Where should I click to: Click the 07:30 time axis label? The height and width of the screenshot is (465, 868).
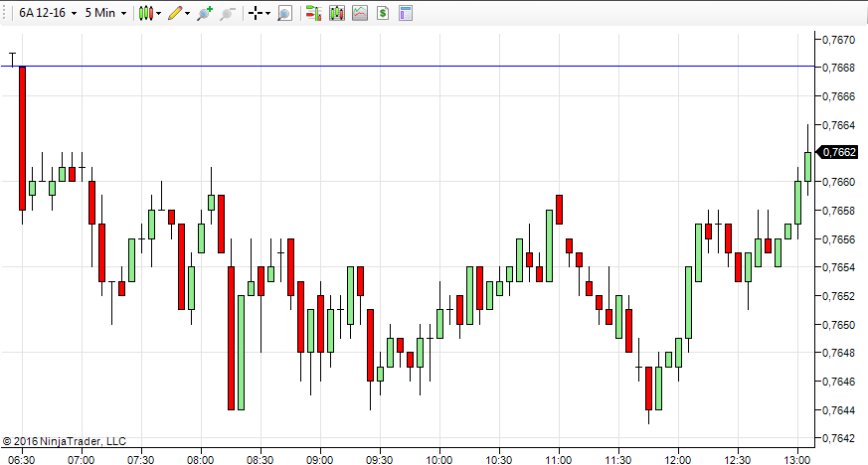140,459
